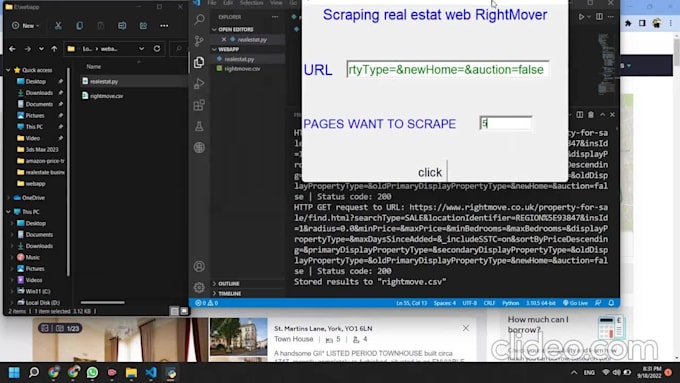Click Ln 55, Col 13 in status bar

pos(412,303)
